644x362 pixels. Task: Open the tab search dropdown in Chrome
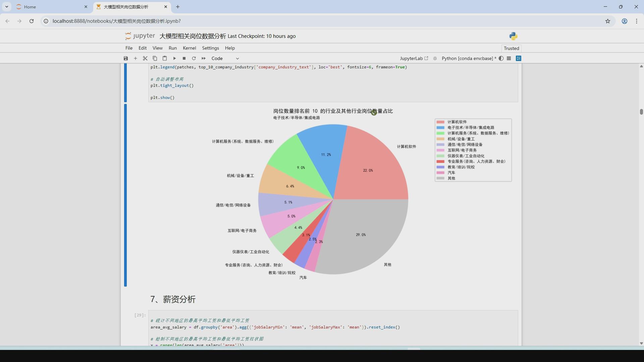(x=7, y=7)
